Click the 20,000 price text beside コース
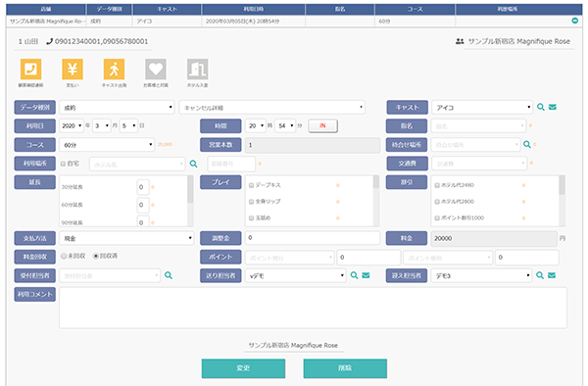The height and width of the screenshot is (386, 588). coord(165,144)
